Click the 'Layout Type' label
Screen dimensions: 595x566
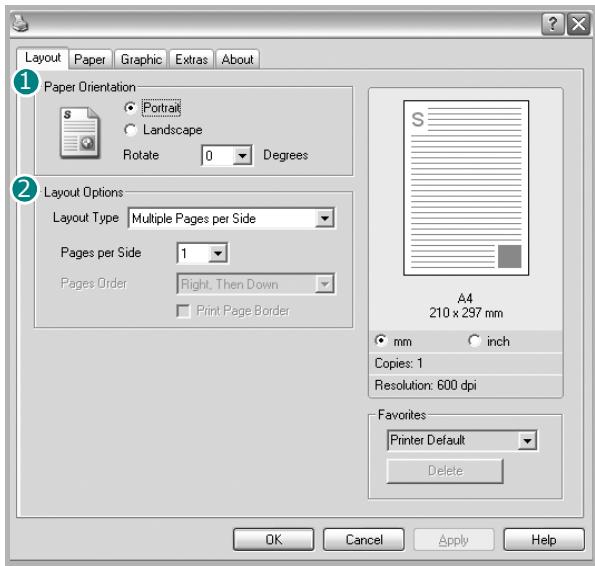pyautogui.click(x=86, y=218)
